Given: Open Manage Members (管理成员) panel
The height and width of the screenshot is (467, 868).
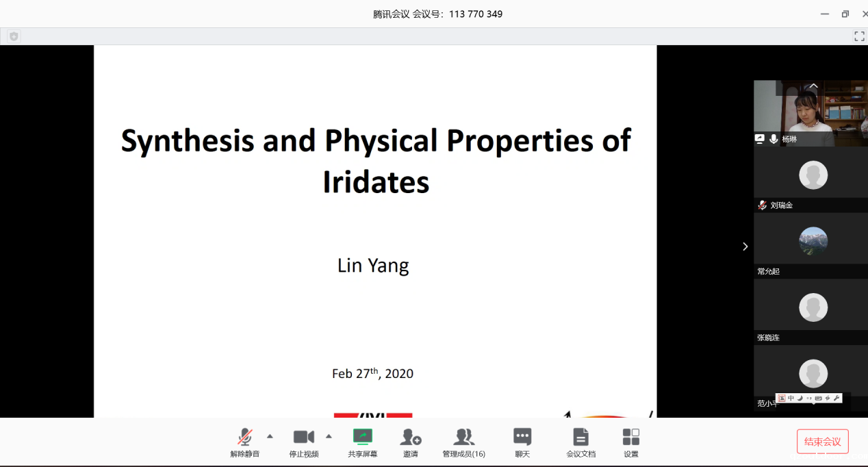Looking at the screenshot, I should pos(463,438).
